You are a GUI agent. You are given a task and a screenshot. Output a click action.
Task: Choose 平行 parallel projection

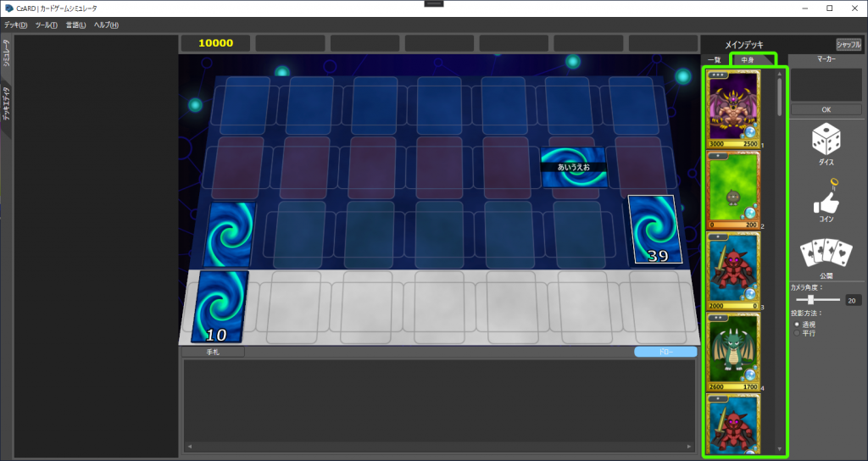tap(797, 333)
